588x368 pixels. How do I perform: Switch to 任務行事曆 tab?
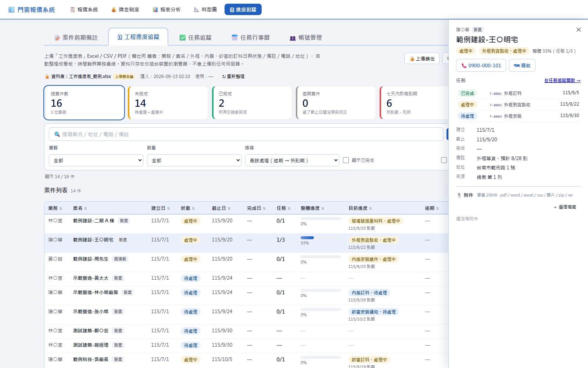coord(250,38)
